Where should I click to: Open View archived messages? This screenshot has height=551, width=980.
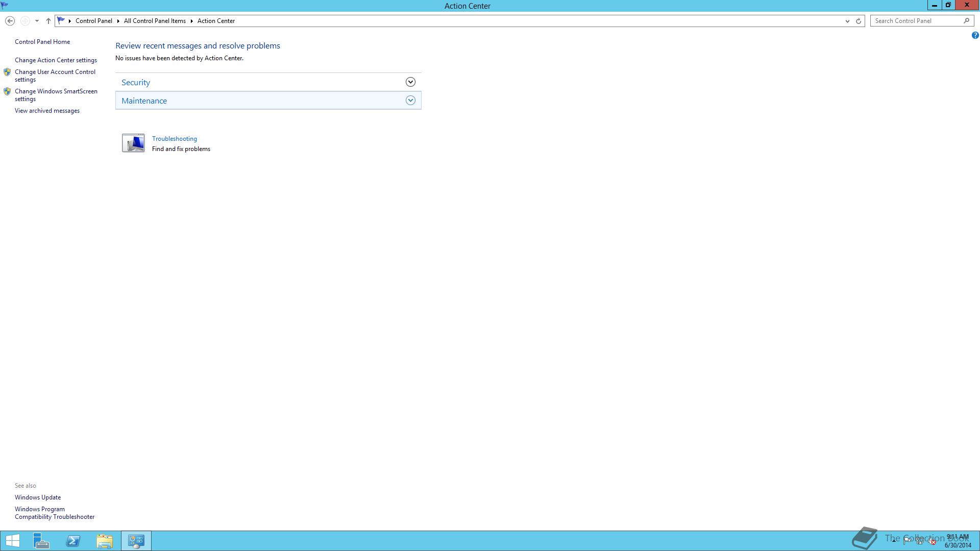pyautogui.click(x=47, y=111)
